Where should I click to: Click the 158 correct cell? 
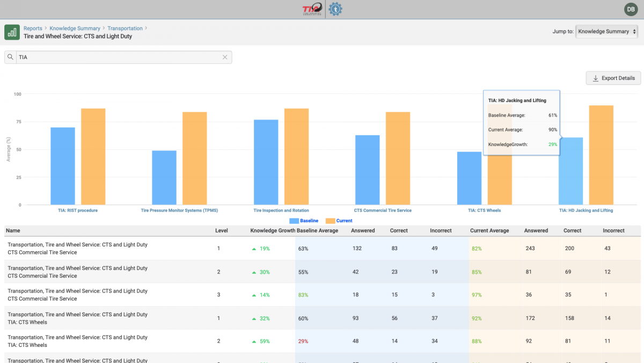point(569,318)
